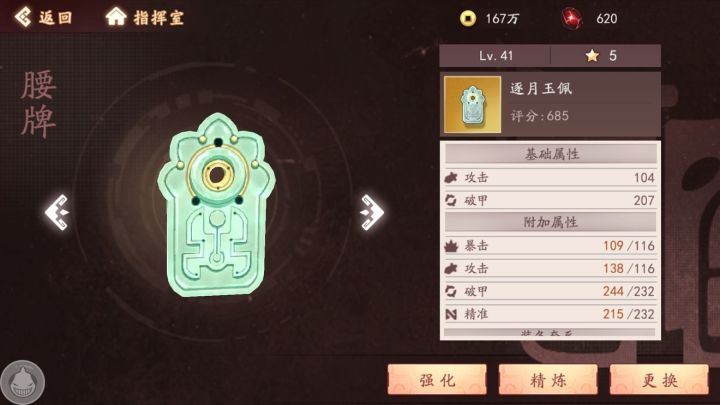The image size is (720, 405).
Task: Select the 附加属性 section header
Action: click(x=551, y=222)
